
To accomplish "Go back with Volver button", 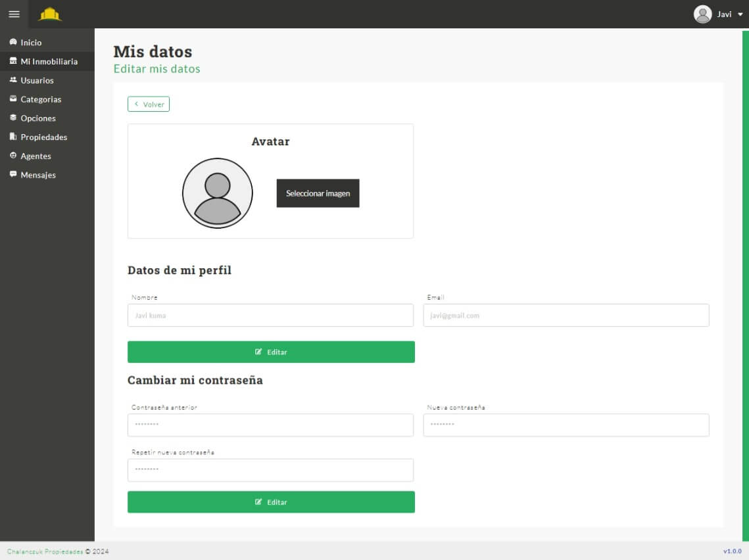I will click(x=149, y=105).
